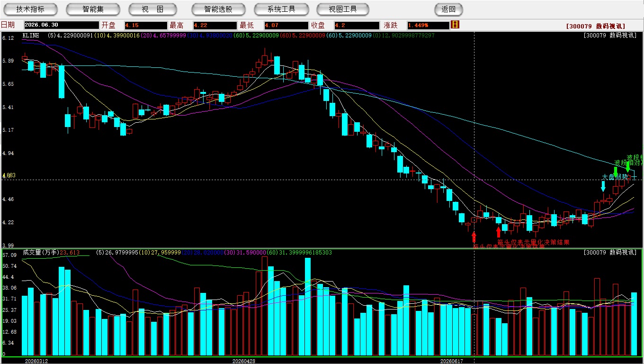This screenshot has width=644, height=364.
Task: Click the 最低 value 4.07 field
Action: click(x=286, y=25)
